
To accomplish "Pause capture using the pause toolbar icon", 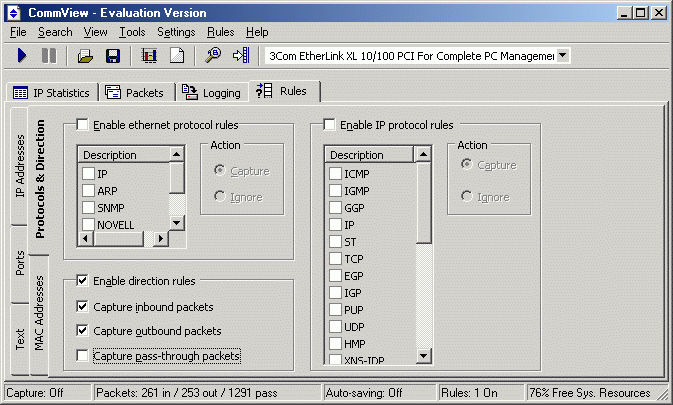I will pyautogui.click(x=49, y=56).
